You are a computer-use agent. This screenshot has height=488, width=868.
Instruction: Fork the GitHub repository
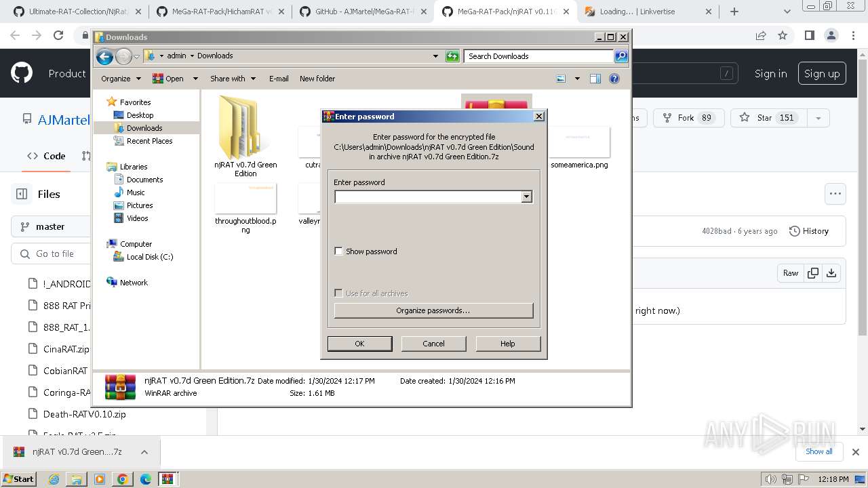click(x=688, y=118)
